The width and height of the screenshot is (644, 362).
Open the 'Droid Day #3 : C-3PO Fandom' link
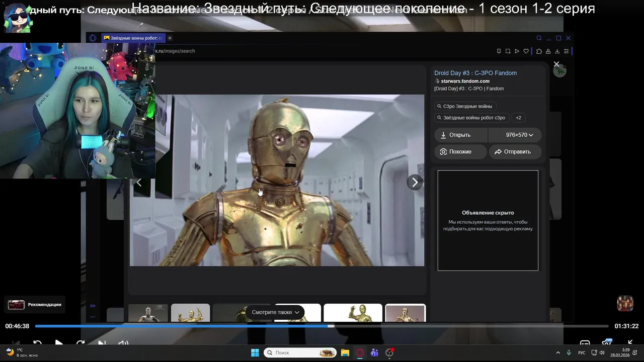(x=475, y=73)
